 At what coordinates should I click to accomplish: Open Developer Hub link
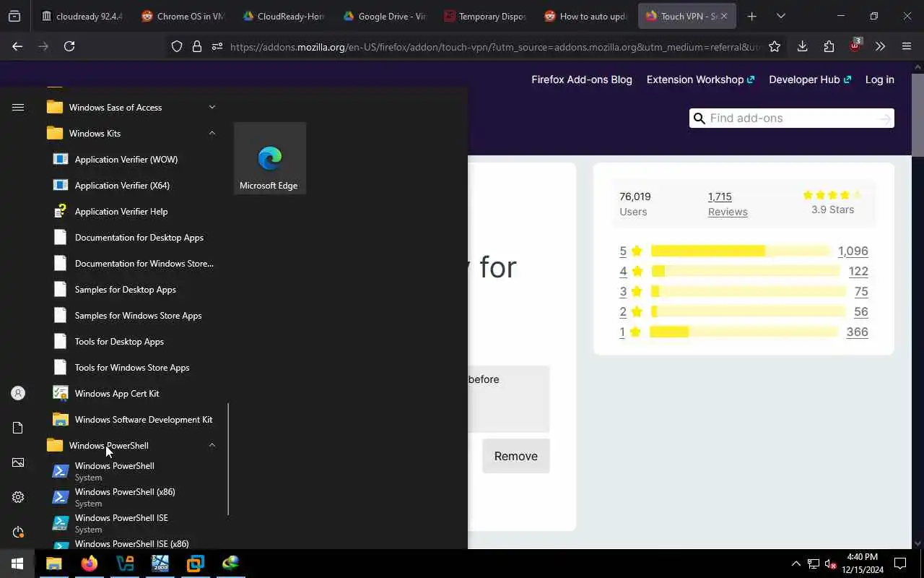810,79
